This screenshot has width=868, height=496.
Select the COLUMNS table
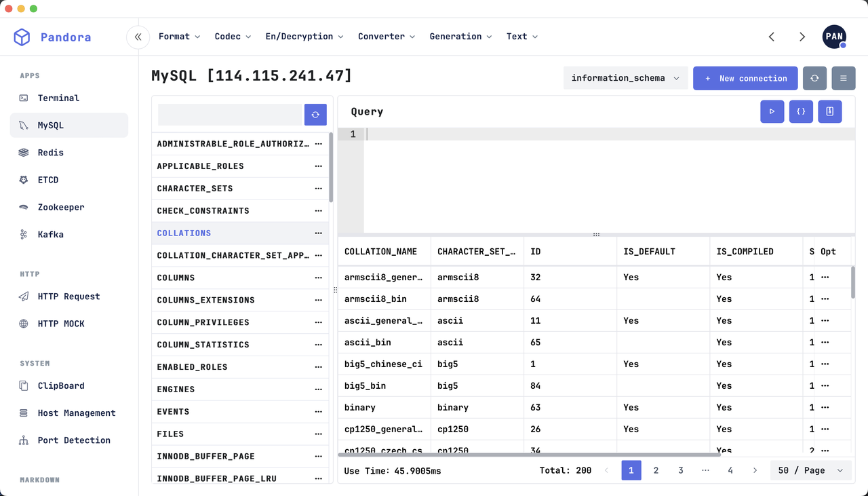(x=240, y=278)
